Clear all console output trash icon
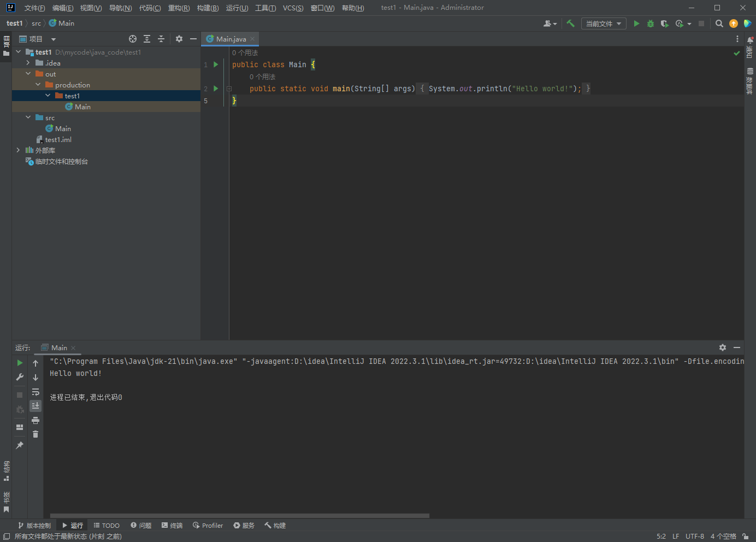This screenshot has height=542, width=756. coord(36,434)
